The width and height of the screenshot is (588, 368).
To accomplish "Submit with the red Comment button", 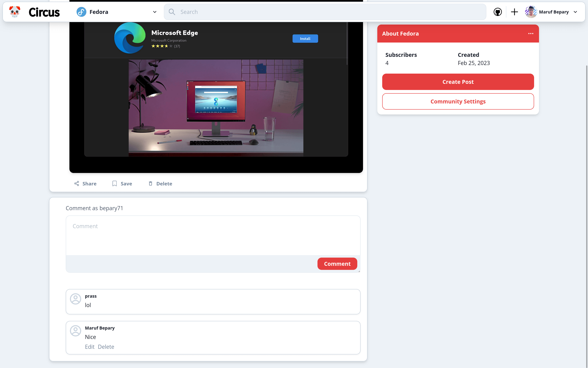I will click(x=337, y=264).
